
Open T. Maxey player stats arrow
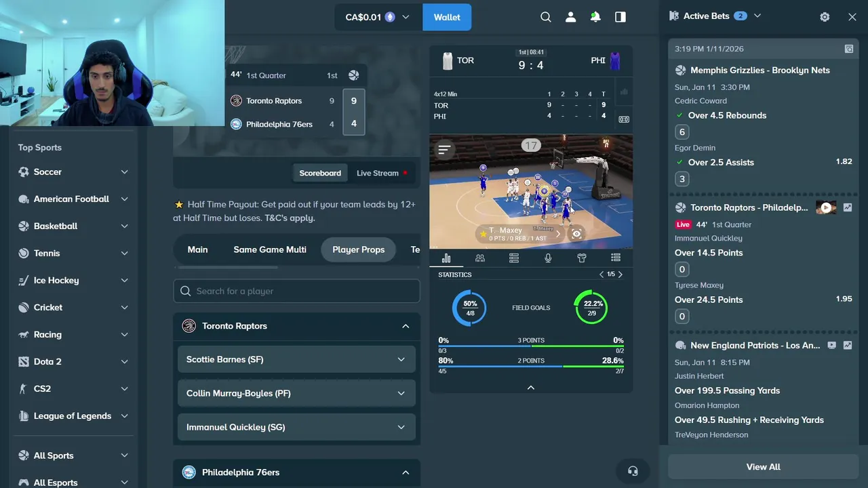point(558,234)
